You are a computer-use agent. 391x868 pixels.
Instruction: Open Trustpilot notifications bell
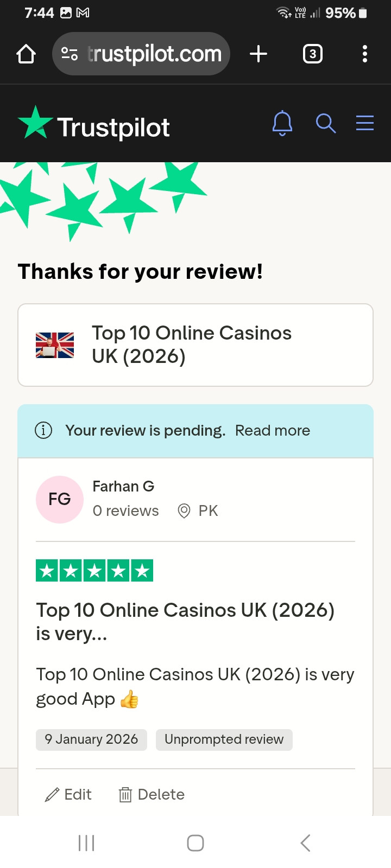coord(282,123)
